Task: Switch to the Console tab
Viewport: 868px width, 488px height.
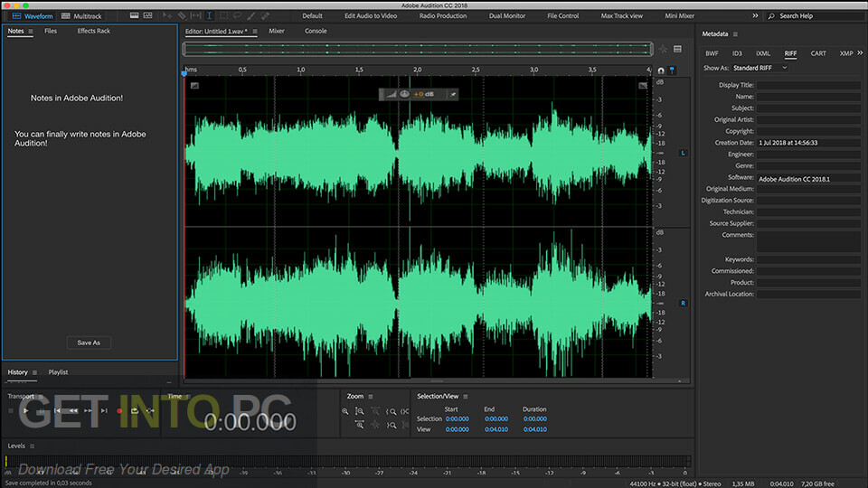Action: point(316,31)
